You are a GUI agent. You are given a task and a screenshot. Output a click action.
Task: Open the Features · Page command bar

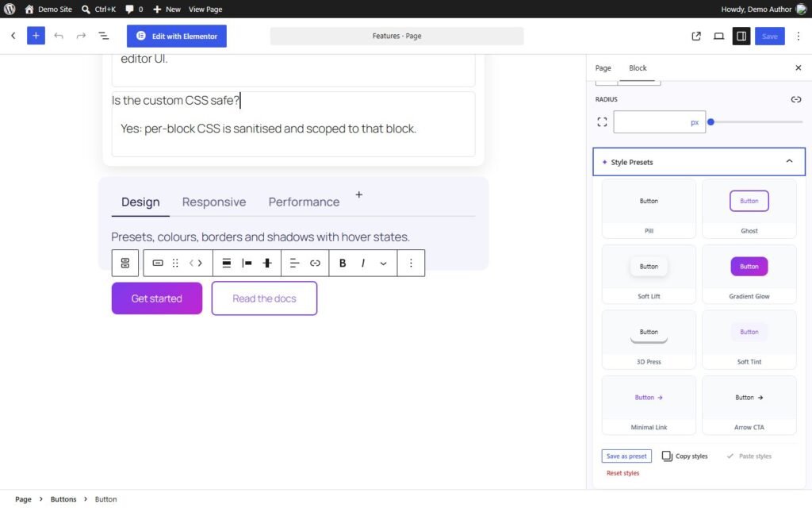tap(396, 36)
